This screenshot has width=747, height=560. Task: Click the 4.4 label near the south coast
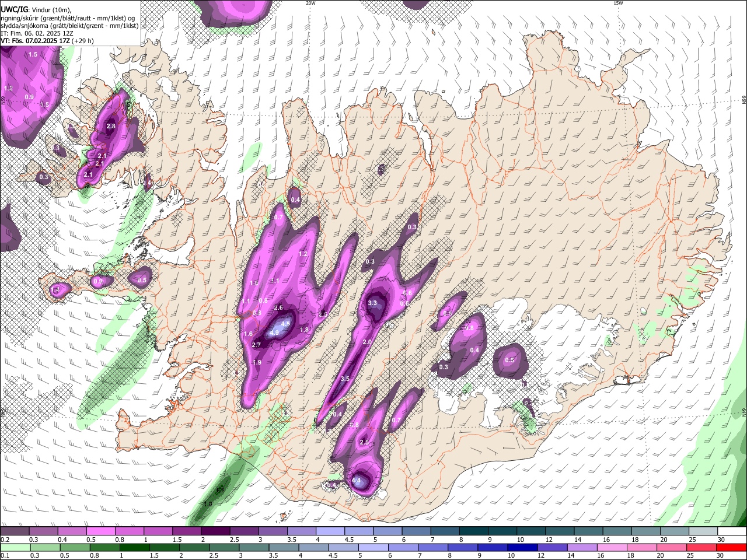357,481
